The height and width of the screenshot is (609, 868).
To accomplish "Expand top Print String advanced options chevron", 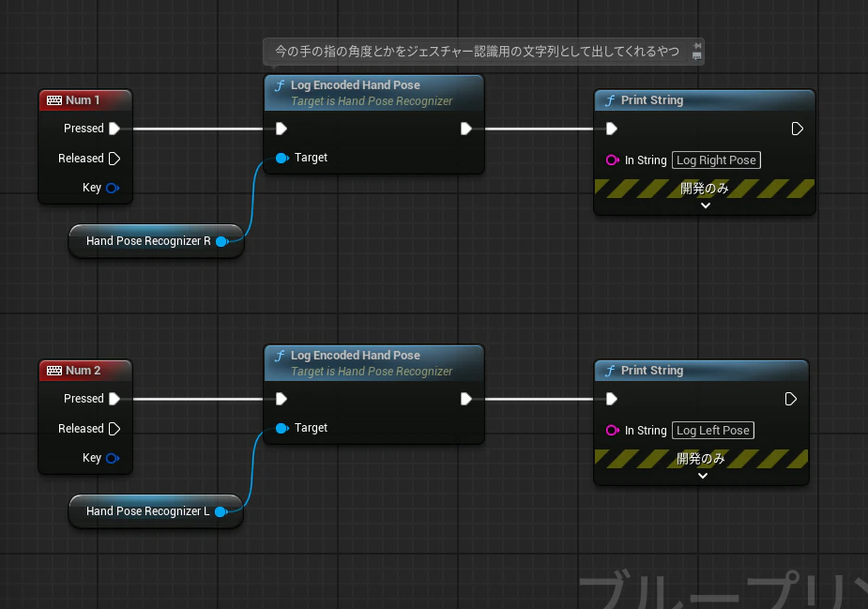I will [706, 206].
